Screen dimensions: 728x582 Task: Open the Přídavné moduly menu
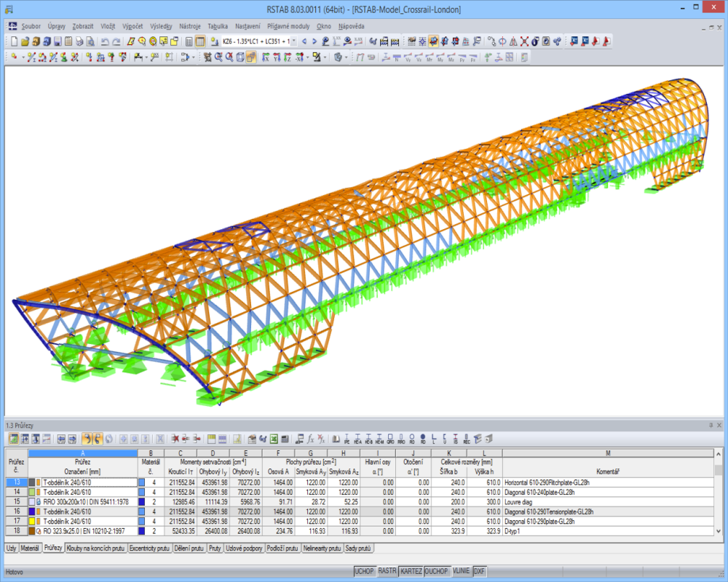(x=288, y=26)
